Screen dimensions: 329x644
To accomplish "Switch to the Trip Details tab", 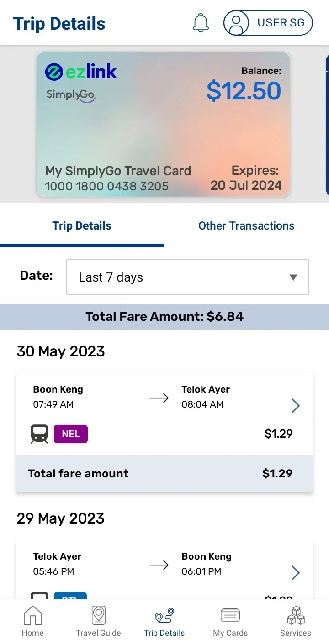I will [82, 226].
